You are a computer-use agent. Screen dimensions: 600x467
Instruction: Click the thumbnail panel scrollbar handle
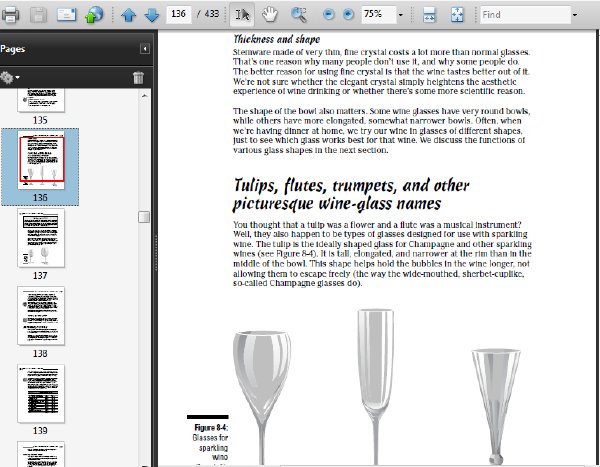coord(144,217)
